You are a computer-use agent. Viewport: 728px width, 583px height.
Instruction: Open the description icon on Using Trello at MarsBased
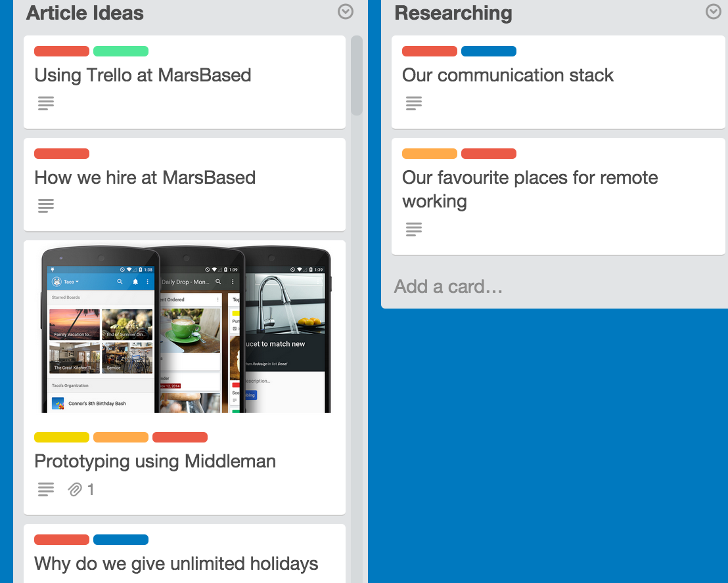45,102
